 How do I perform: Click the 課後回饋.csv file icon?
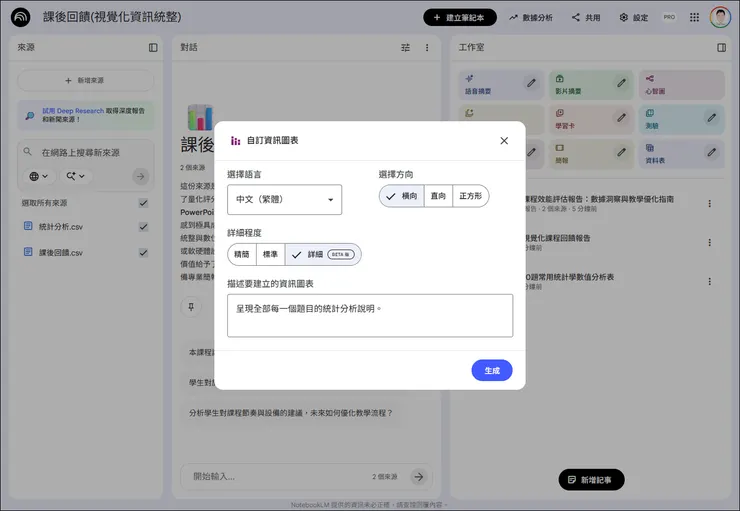pyautogui.click(x=28, y=252)
